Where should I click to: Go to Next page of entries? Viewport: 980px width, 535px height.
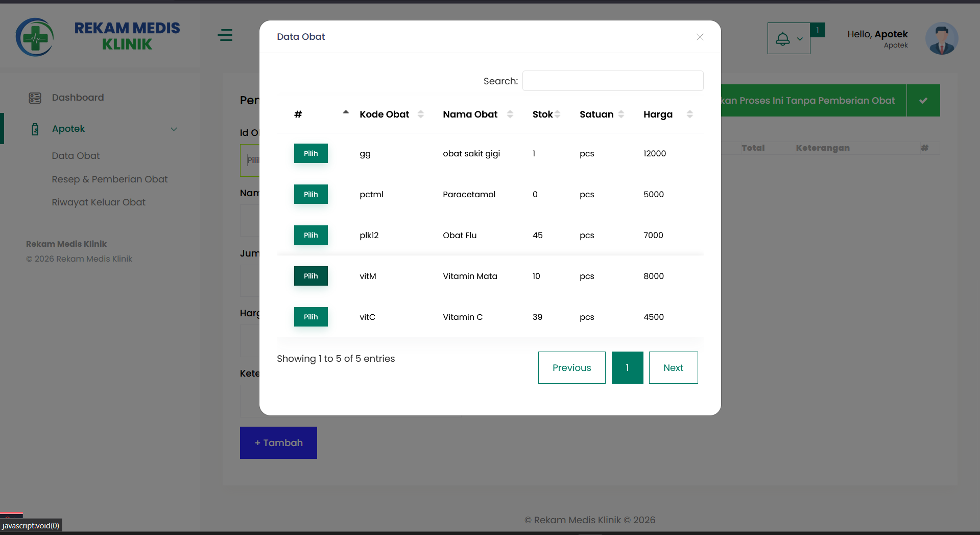pos(674,368)
